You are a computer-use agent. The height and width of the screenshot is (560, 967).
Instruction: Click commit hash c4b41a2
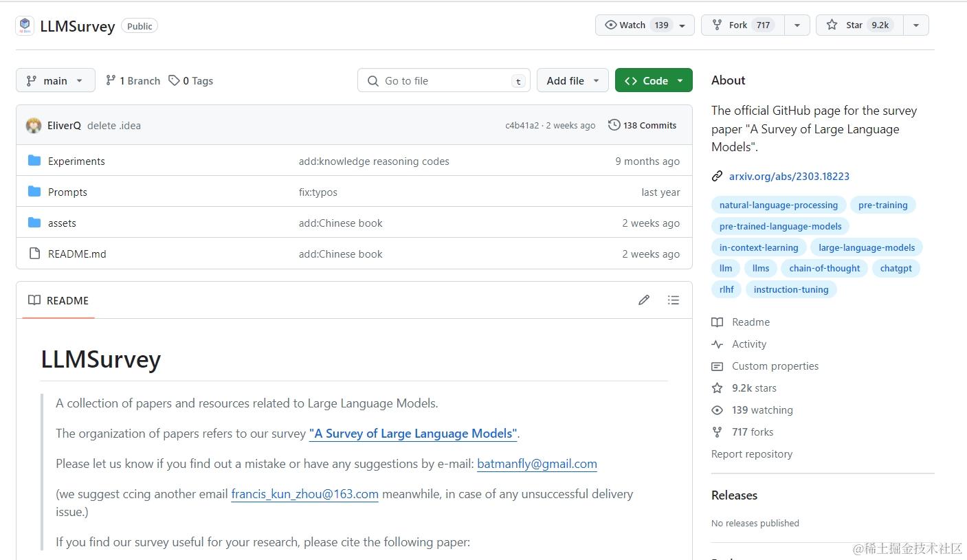tap(522, 125)
